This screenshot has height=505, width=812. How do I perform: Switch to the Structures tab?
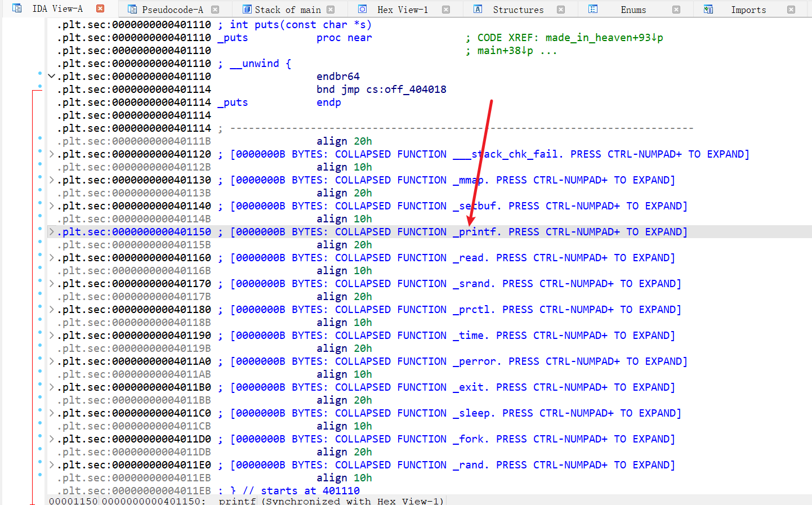point(518,10)
